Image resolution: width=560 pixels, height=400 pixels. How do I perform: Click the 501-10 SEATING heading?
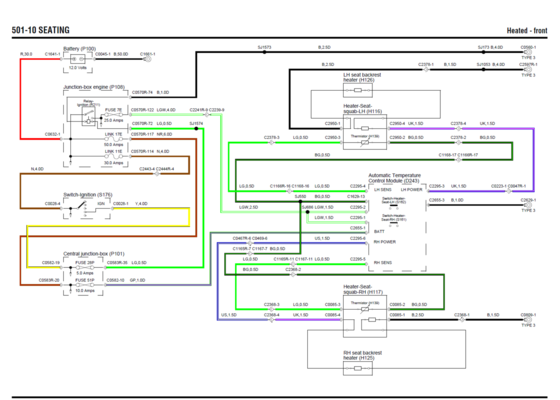coord(41,30)
